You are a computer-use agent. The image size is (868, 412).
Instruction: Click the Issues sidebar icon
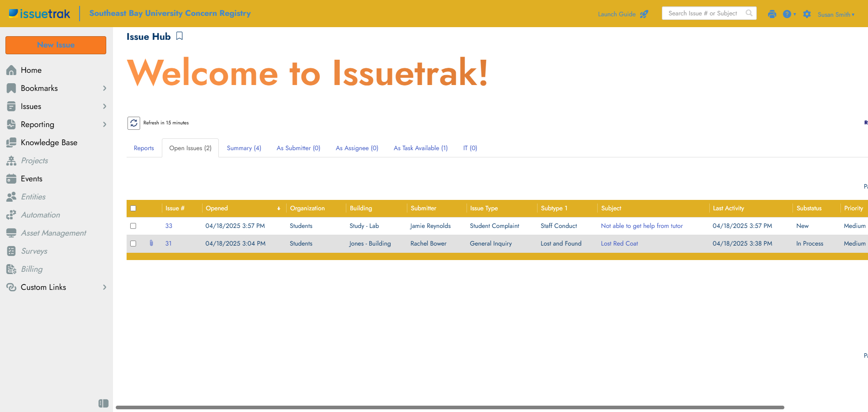11,106
